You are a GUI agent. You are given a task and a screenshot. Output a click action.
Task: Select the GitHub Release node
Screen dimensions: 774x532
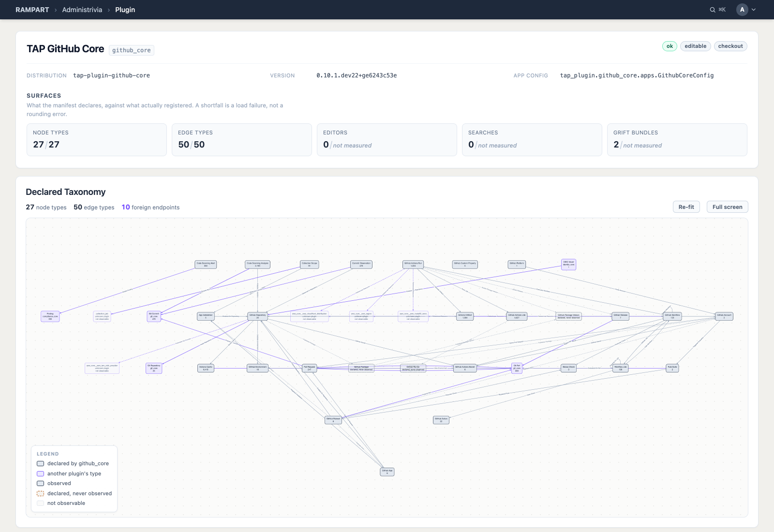tap(620, 316)
